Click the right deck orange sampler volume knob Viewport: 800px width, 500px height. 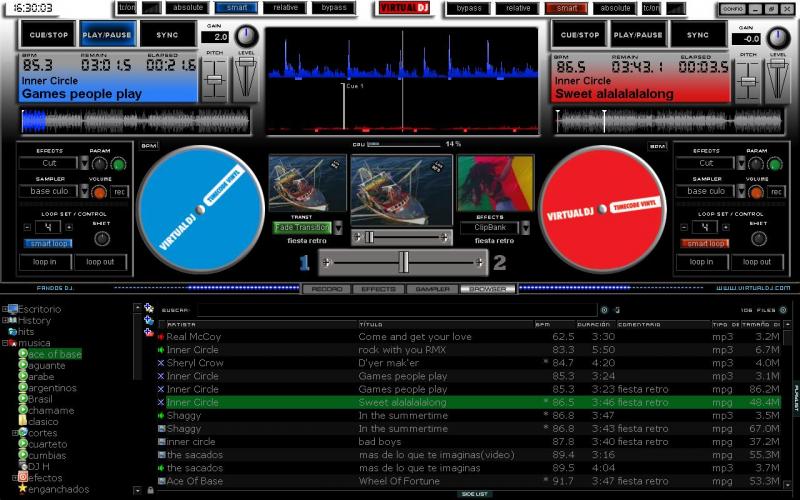(x=756, y=192)
